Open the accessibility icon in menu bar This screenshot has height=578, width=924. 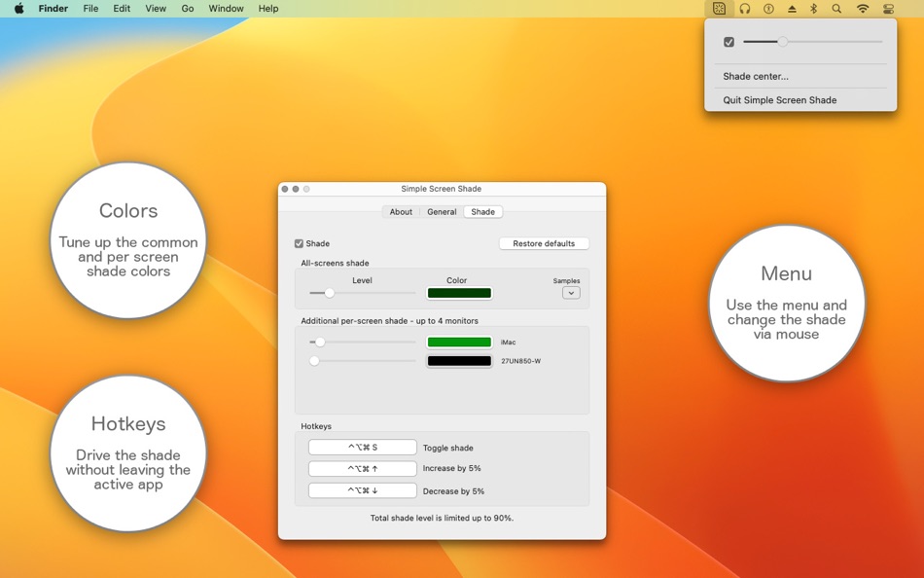point(768,8)
